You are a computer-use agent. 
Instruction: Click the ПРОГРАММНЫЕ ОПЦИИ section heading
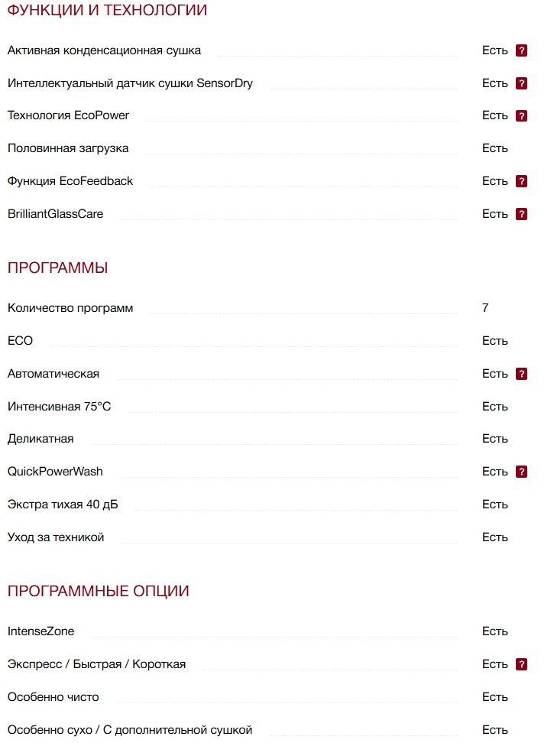click(x=98, y=592)
